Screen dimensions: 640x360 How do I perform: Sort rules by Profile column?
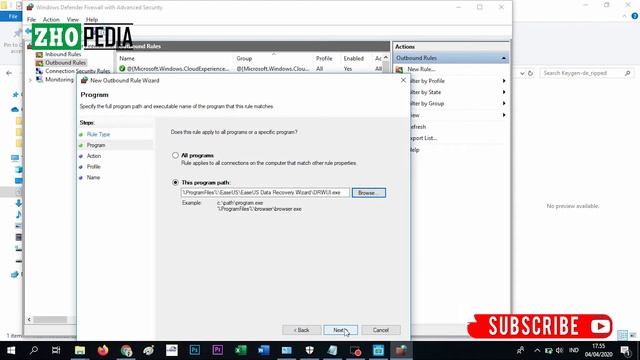coord(324,58)
